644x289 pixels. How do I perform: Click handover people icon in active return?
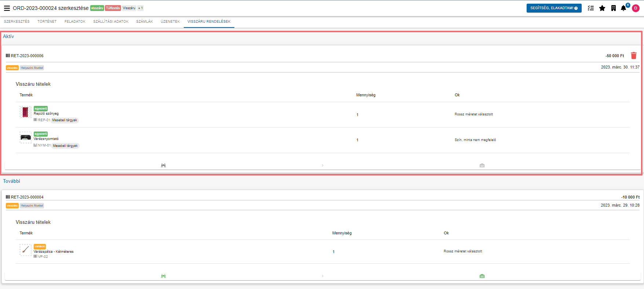163,166
